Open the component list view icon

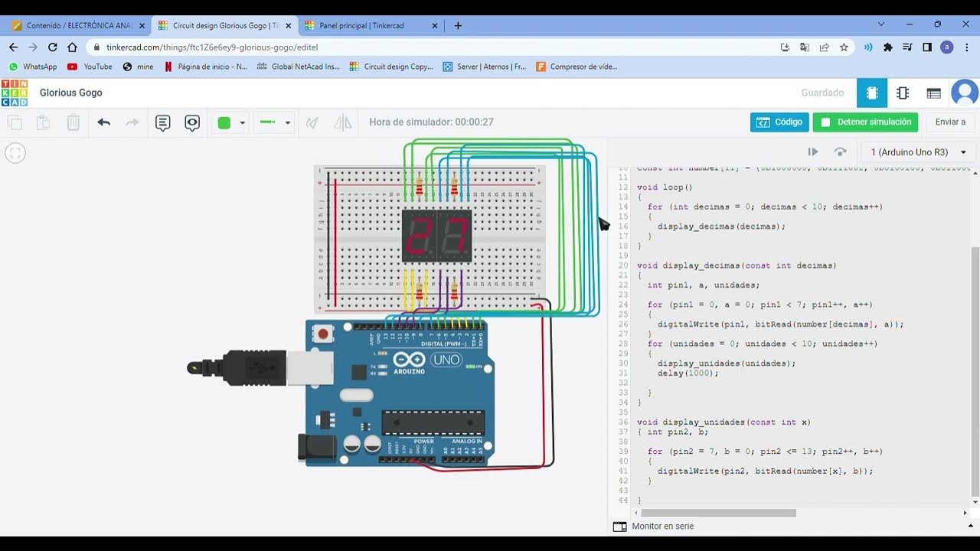(933, 93)
